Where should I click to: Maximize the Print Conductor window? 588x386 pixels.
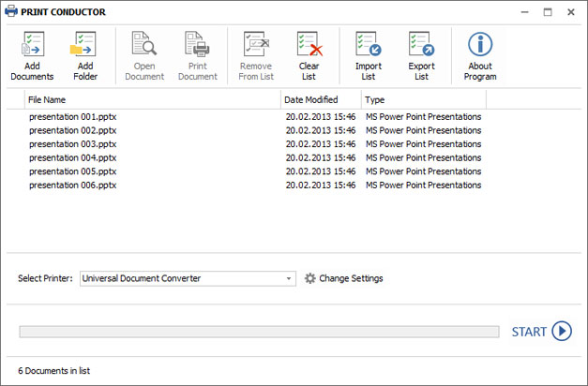[548, 12]
